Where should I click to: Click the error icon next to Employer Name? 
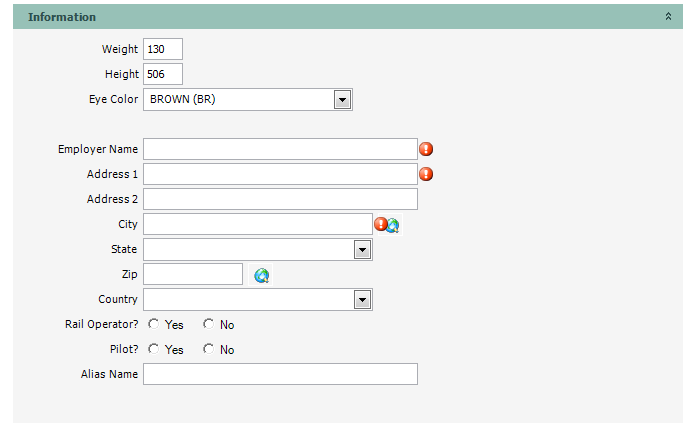pos(426,149)
